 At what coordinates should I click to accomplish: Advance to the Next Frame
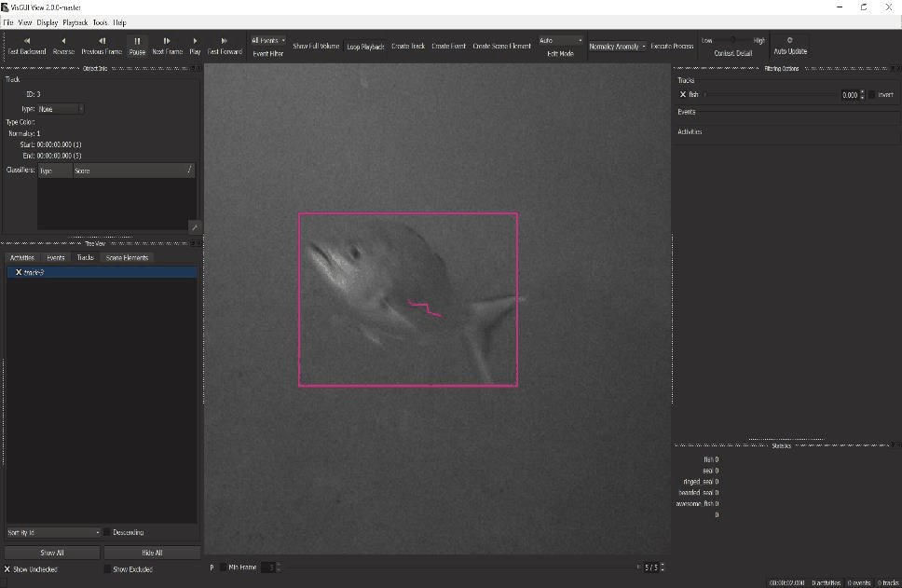167,46
